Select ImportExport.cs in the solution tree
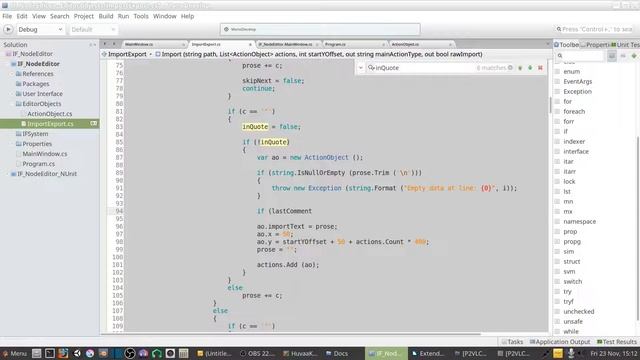 (x=50, y=124)
